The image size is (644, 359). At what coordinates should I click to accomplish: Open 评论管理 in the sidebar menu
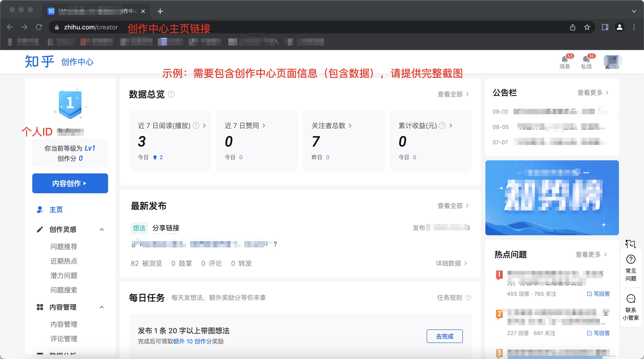(x=64, y=339)
